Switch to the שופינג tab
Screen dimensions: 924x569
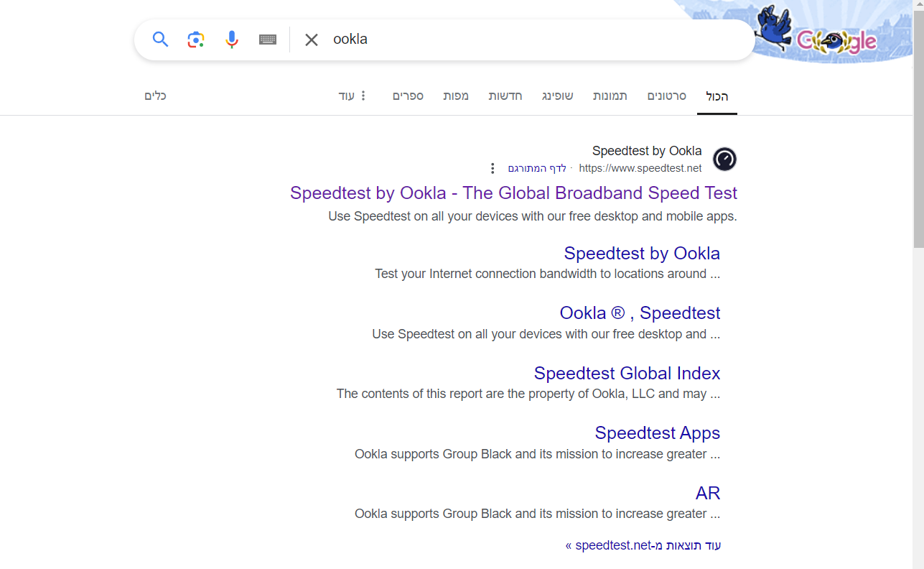coord(557,96)
